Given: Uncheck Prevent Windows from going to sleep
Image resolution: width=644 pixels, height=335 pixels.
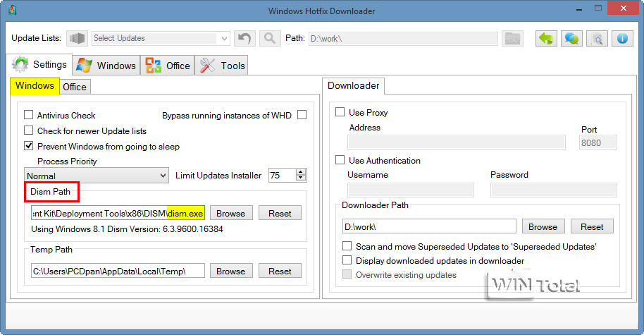Looking at the screenshot, I should coord(28,145).
